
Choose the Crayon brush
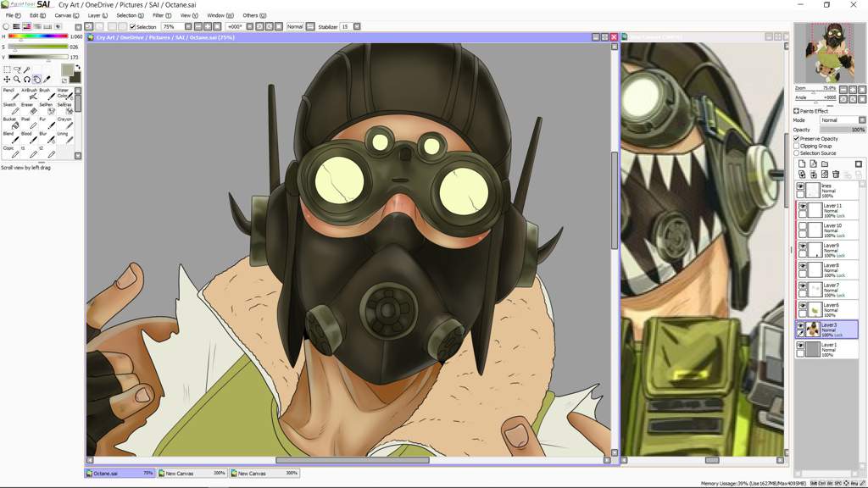(64, 123)
